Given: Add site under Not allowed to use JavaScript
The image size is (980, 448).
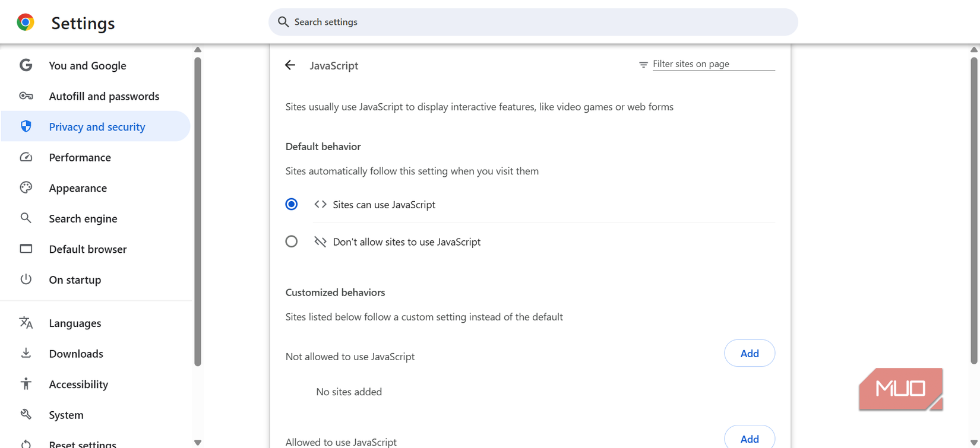Looking at the screenshot, I should pos(750,353).
